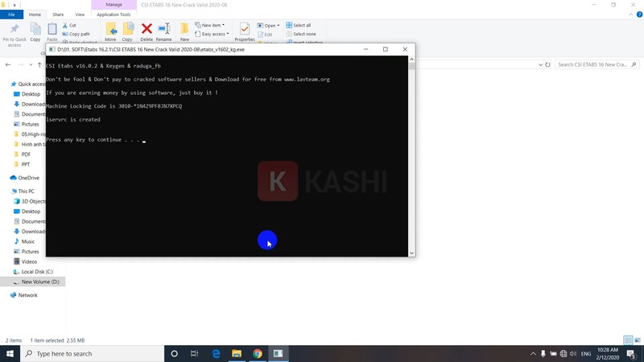Select New Volume (D:) in navigation pane
The width and height of the screenshot is (644, 362).
(x=39, y=282)
